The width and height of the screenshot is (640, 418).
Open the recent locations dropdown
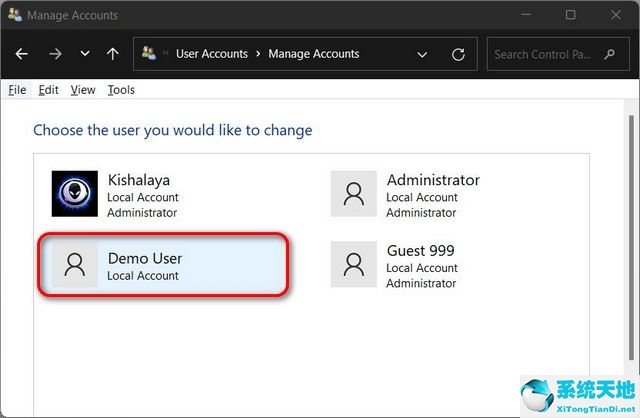pyautogui.click(x=84, y=54)
